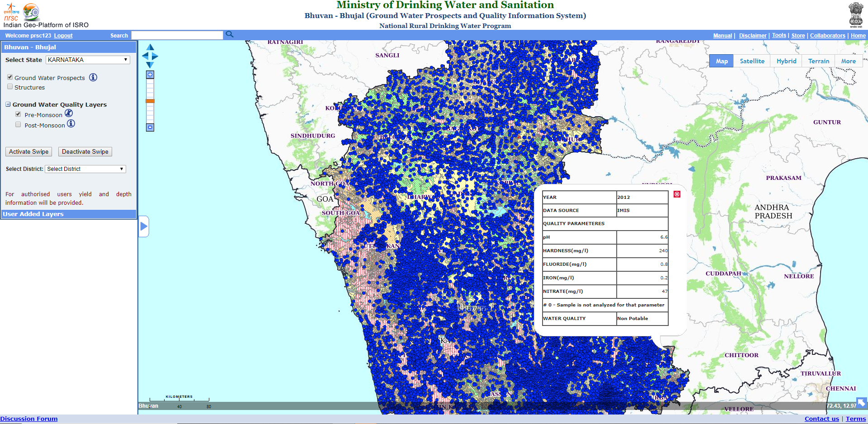The height and width of the screenshot is (424, 868).
Task: Open the Tools link
Action: click(x=779, y=35)
